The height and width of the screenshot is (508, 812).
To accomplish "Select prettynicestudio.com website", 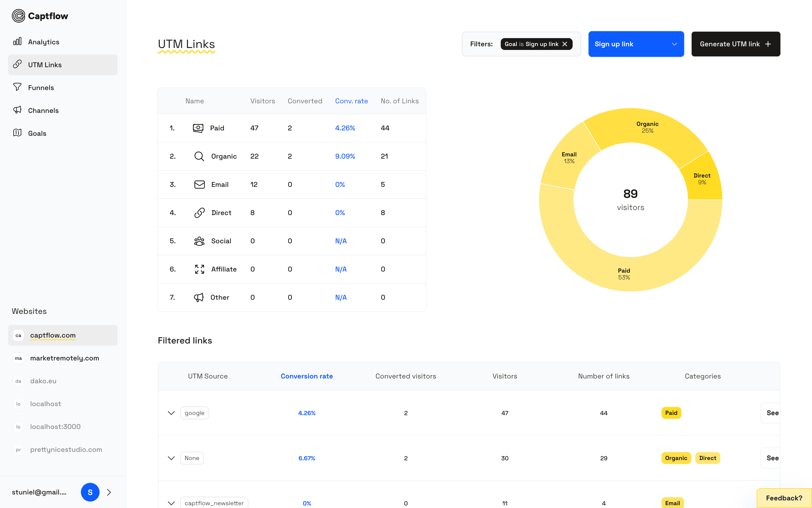I will coord(63,450).
